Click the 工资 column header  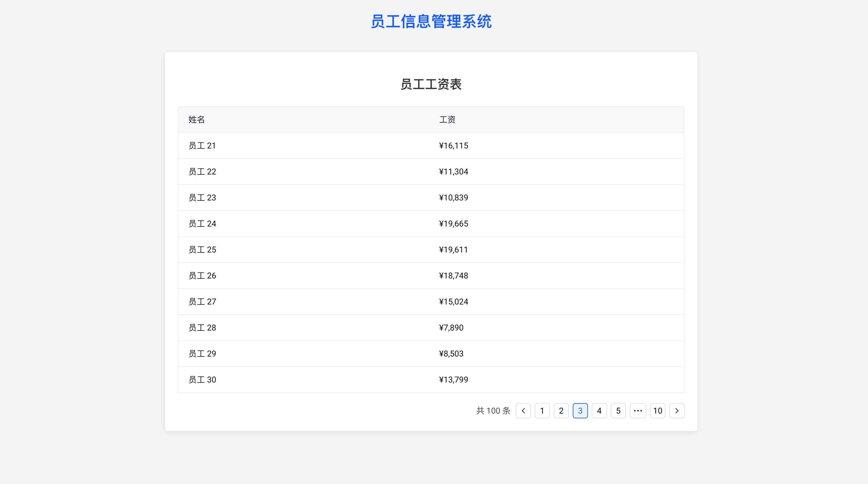447,119
